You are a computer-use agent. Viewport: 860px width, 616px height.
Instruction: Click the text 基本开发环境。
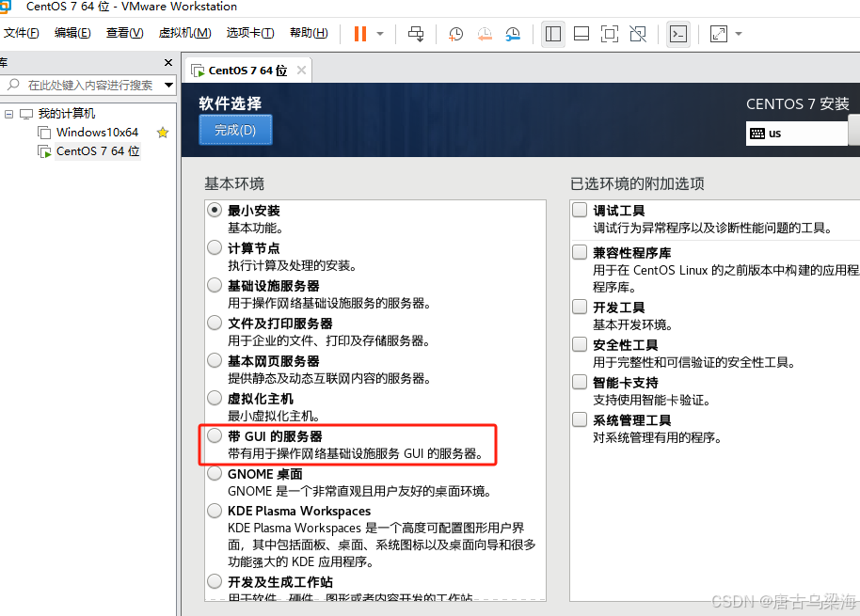click(632, 324)
